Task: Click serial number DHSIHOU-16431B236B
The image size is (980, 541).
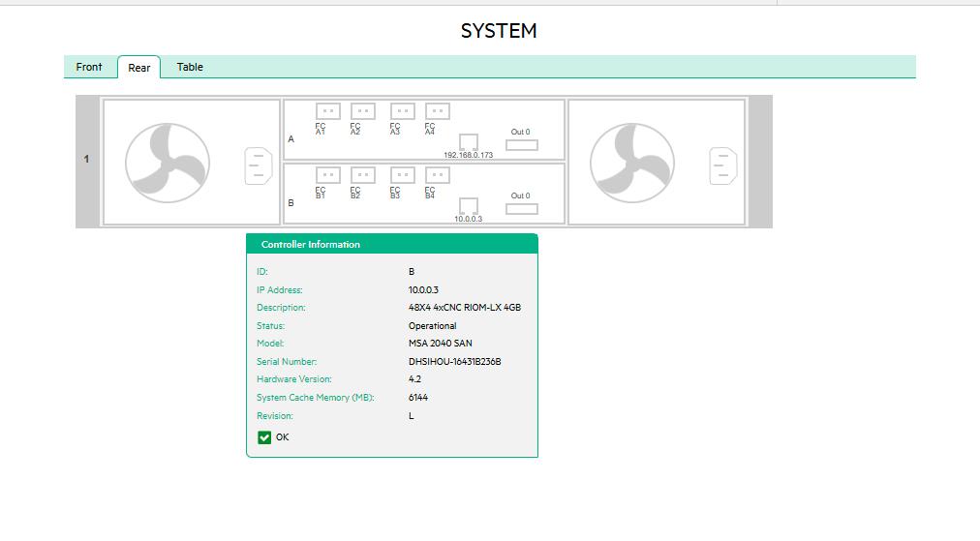Action: pos(454,361)
